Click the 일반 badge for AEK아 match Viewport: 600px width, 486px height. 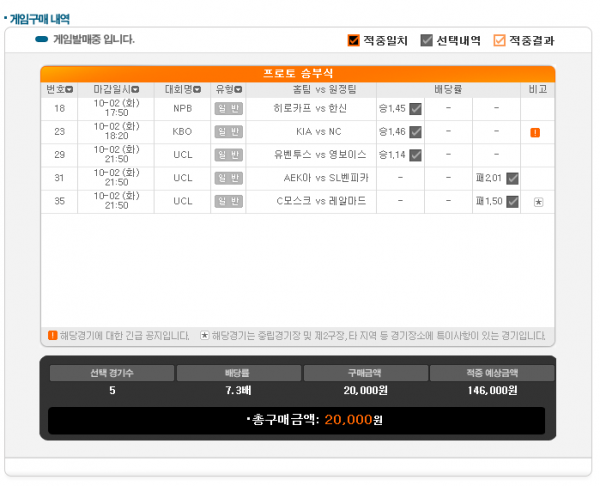tap(228, 178)
